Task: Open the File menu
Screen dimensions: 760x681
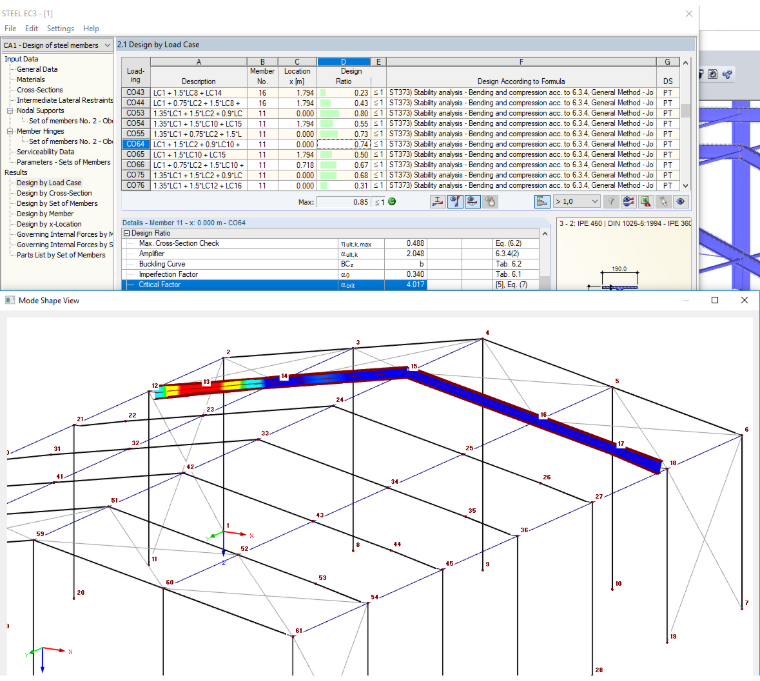Action: click(10, 28)
